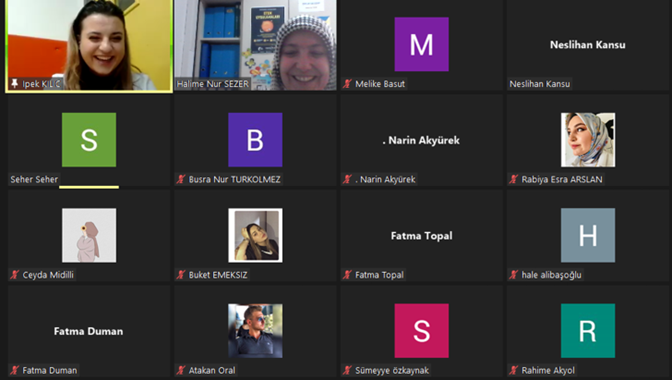The height and width of the screenshot is (380, 672).
Task: Click the Neslihan Kansu name label
Action: pos(540,84)
